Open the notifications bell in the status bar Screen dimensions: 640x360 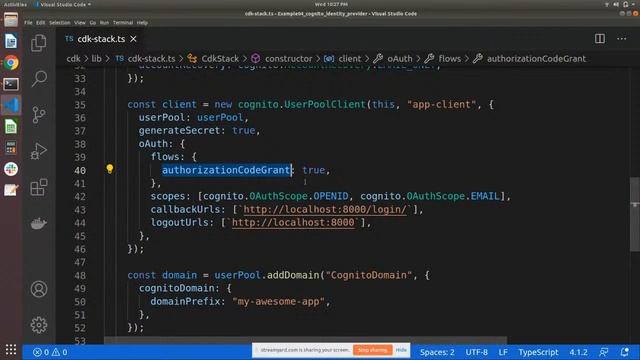pos(624,352)
